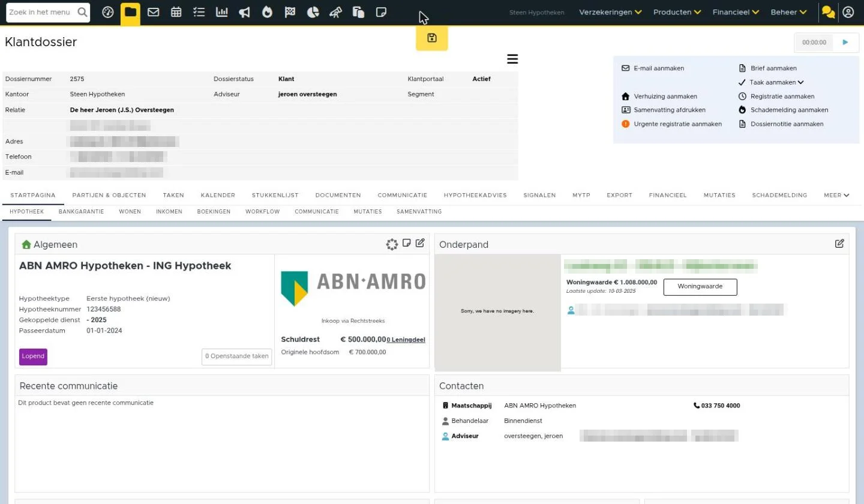Click the yellow save floppy disk button

point(432,38)
